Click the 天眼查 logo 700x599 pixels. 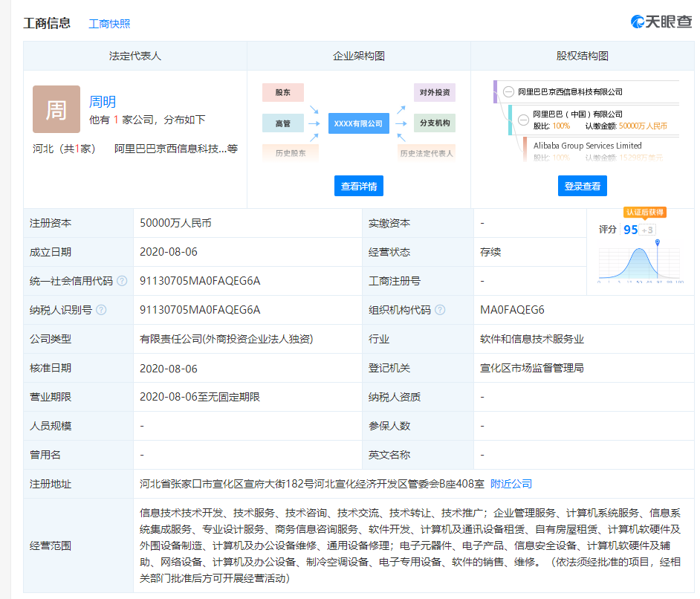pyautogui.click(x=661, y=22)
